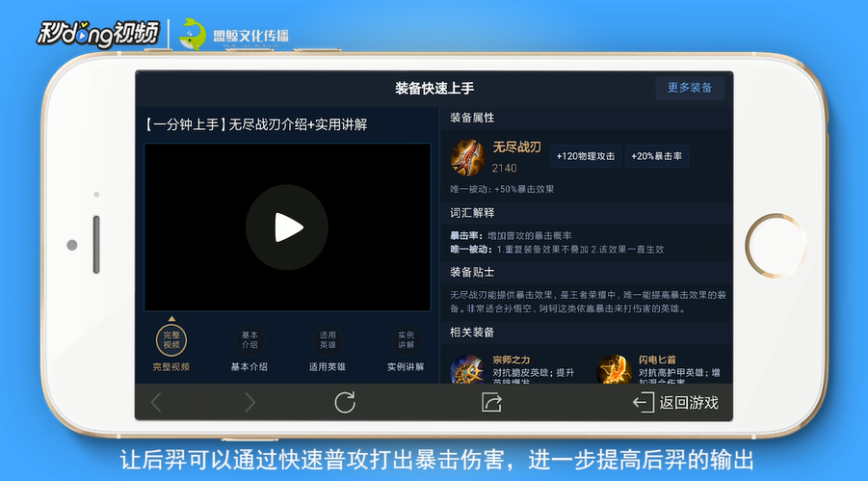Select the 适用英雄 circle icon
Image resolution: width=868 pixels, height=481 pixels.
[x=328, y=339]
